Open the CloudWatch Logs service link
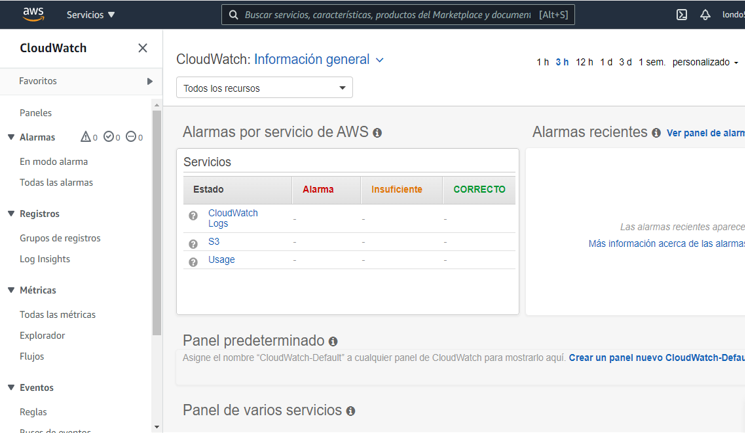 233,218
